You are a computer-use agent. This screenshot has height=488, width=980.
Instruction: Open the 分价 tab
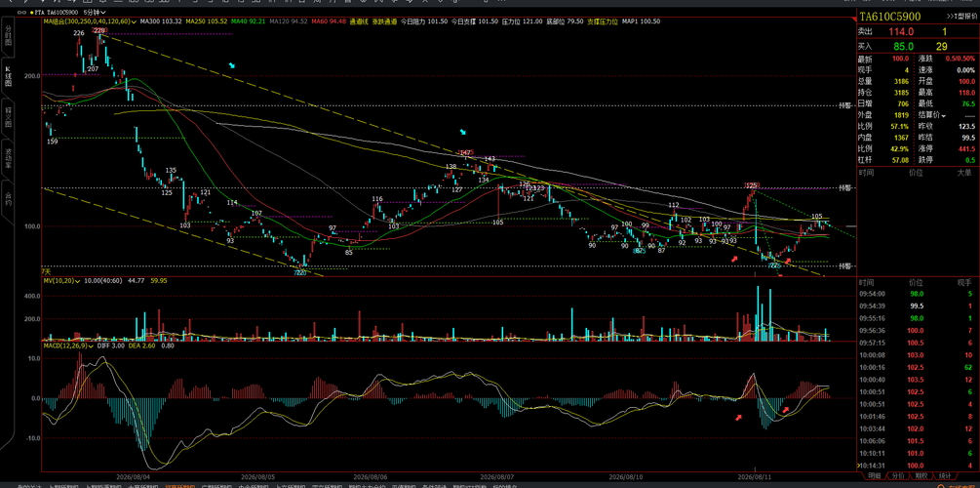click(x=897, y=476)
